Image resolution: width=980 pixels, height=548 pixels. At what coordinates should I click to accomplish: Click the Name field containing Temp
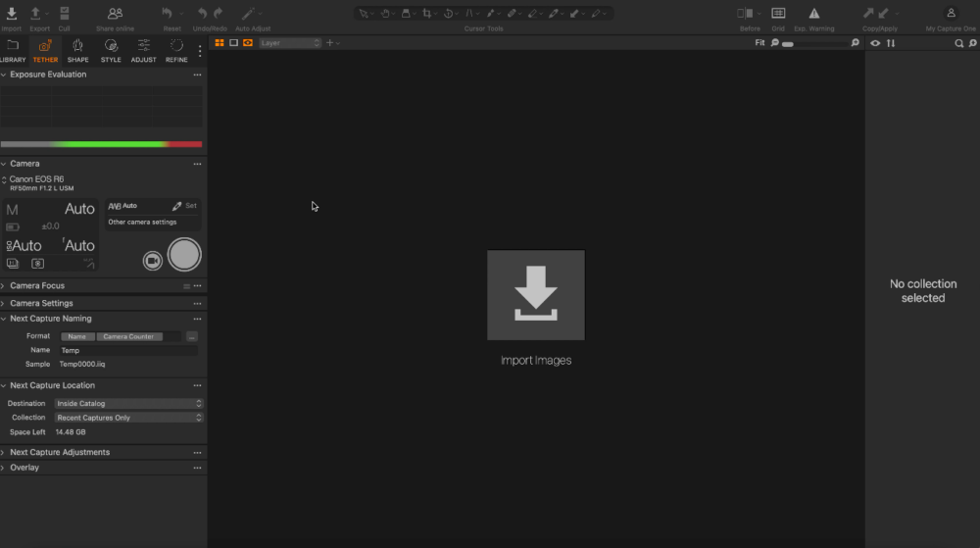pos(126,350)
